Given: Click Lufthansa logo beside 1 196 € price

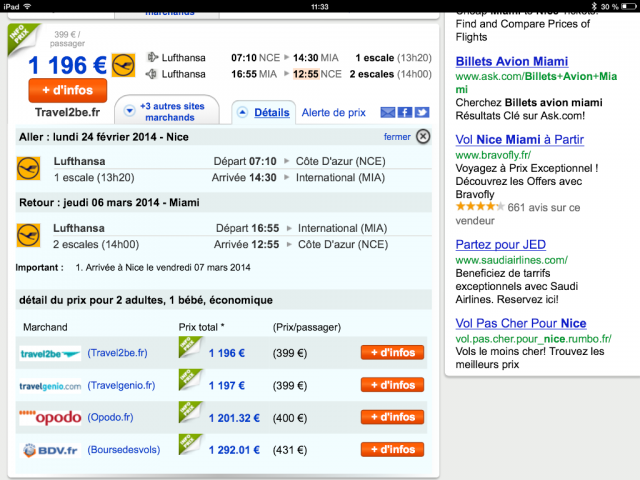Looking at the screenshot, I should 123,65.
